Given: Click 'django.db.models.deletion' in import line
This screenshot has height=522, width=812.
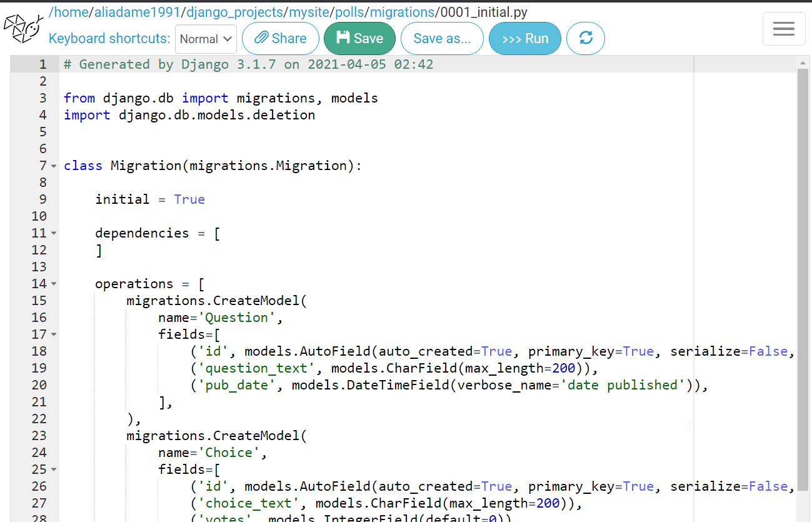Looking at the screenshot, I should [x=217, y=115].
